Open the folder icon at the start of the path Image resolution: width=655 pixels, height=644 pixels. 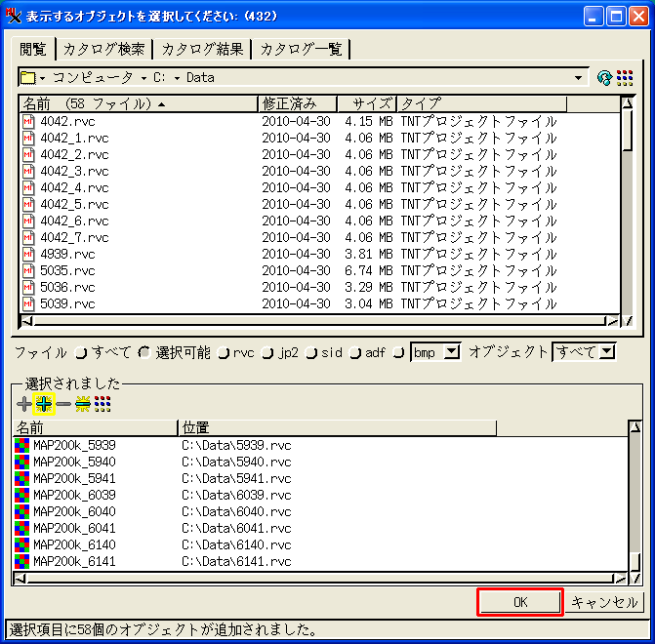(28, 78)
